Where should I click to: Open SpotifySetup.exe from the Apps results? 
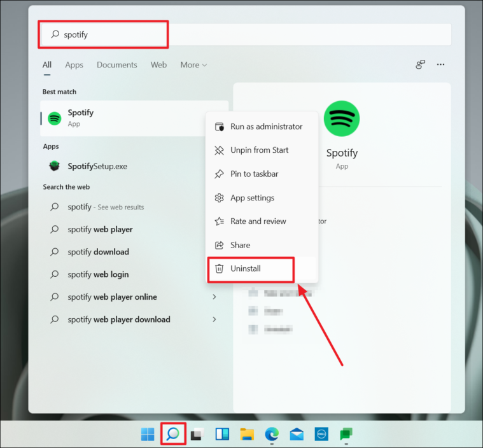(x=134, y=166)
